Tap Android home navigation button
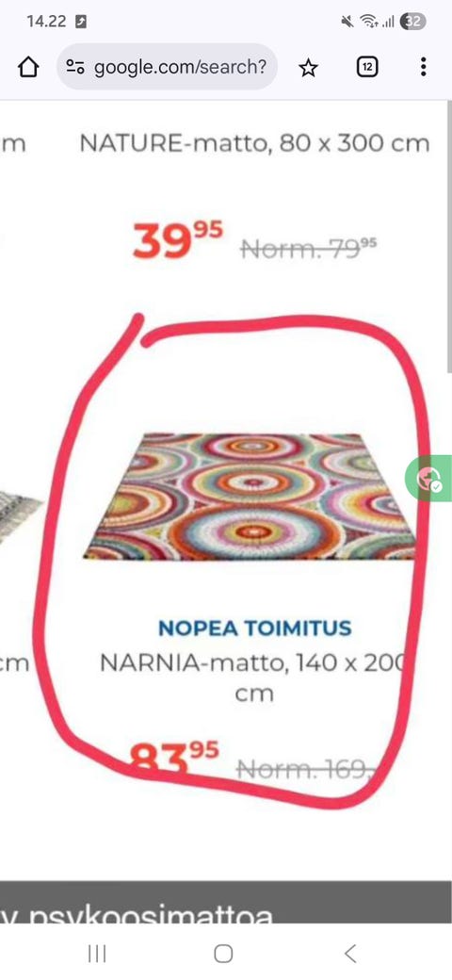The image size is (452, 980). [223, 953]
